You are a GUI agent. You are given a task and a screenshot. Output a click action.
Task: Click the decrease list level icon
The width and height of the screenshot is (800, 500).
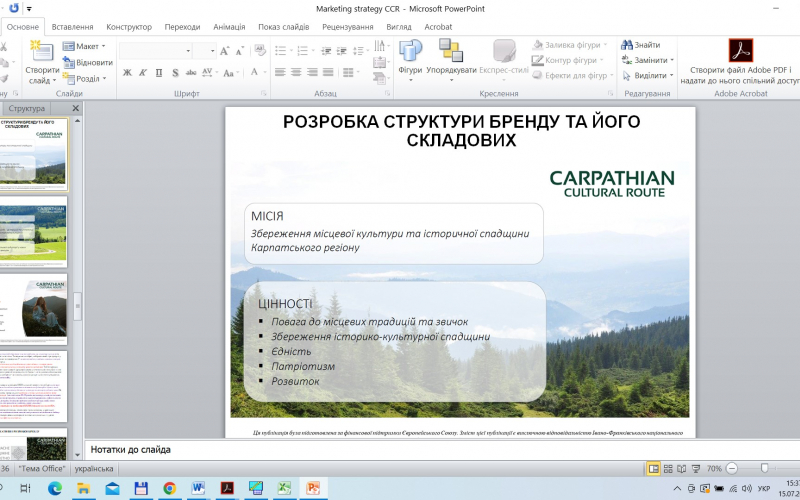point(326,51)
